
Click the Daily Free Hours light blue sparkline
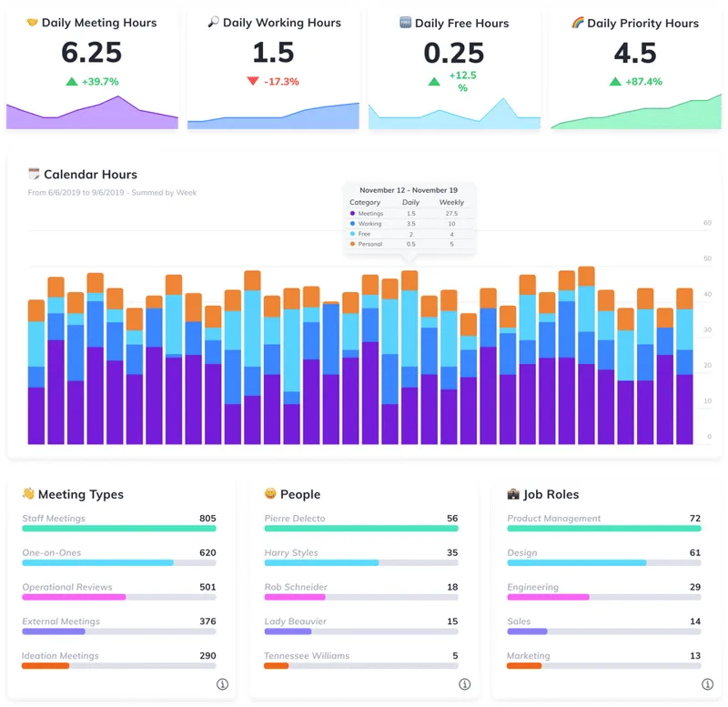[454, 113]
